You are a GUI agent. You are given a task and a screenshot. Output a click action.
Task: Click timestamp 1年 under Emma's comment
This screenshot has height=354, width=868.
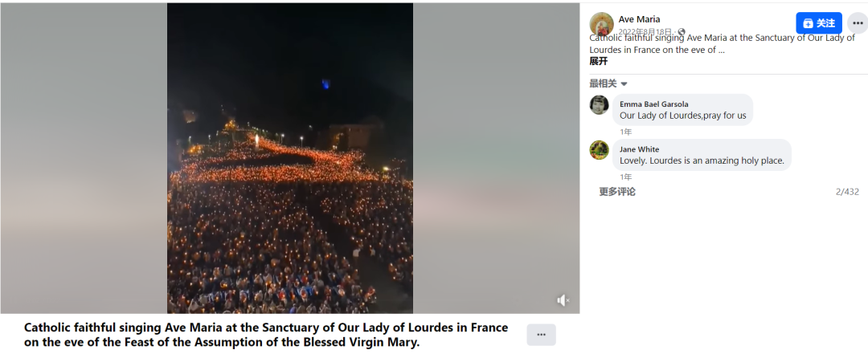pyautogui.click(x=625, y=132)
